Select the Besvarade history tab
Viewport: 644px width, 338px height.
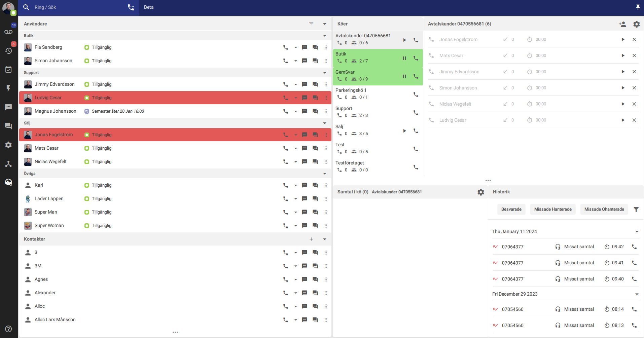tap(511, 209)
